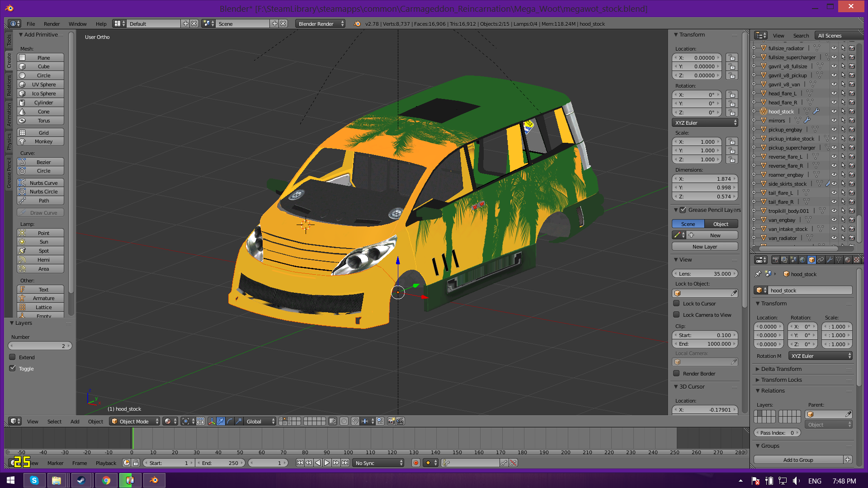Image resolution: width=868 pixels, height=488 pixels.
Task: Uncheck the Grease Pencil Layers checkbox
Action: (683, 210)
